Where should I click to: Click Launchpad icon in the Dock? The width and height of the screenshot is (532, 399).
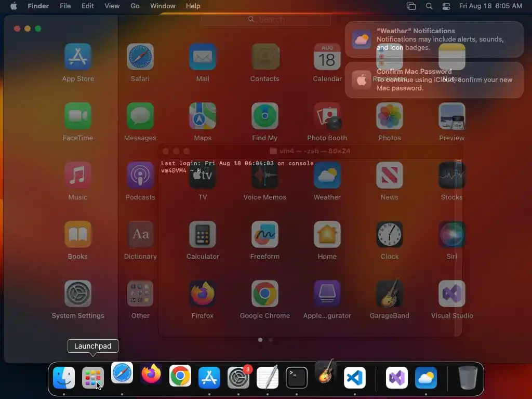point(93,378)
